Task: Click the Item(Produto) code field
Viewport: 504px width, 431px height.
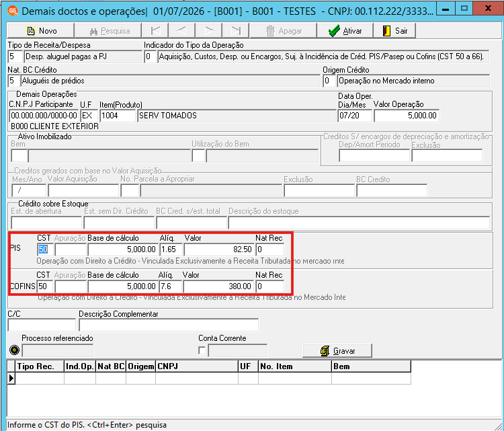Action: pos(118,116)
